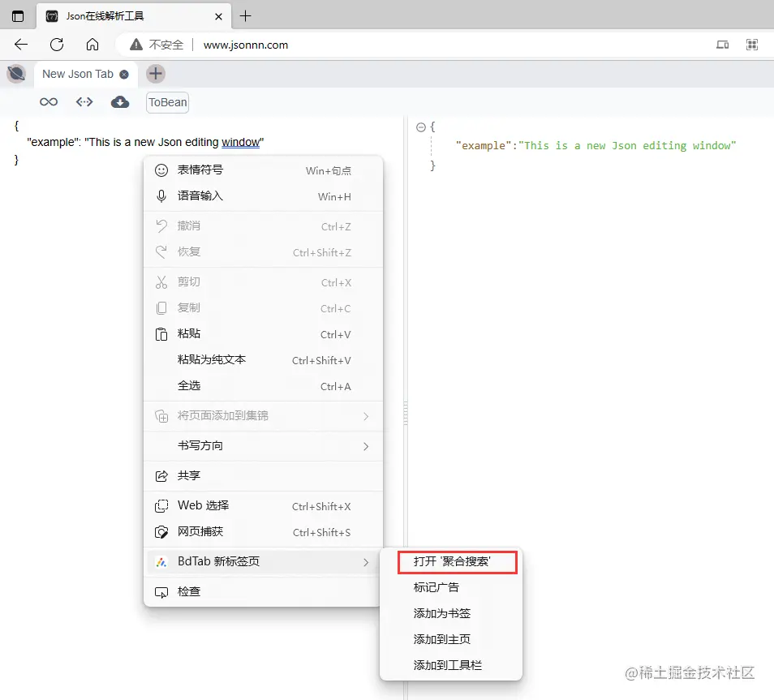Close the Json在线解析工具 browser tab
Viewport: 774px width, 700px height.
[x=219, y=16]
